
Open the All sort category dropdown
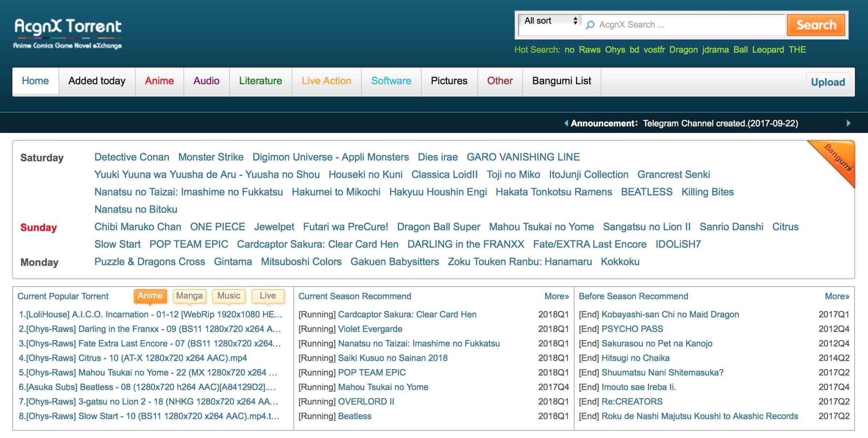[550, 21]
